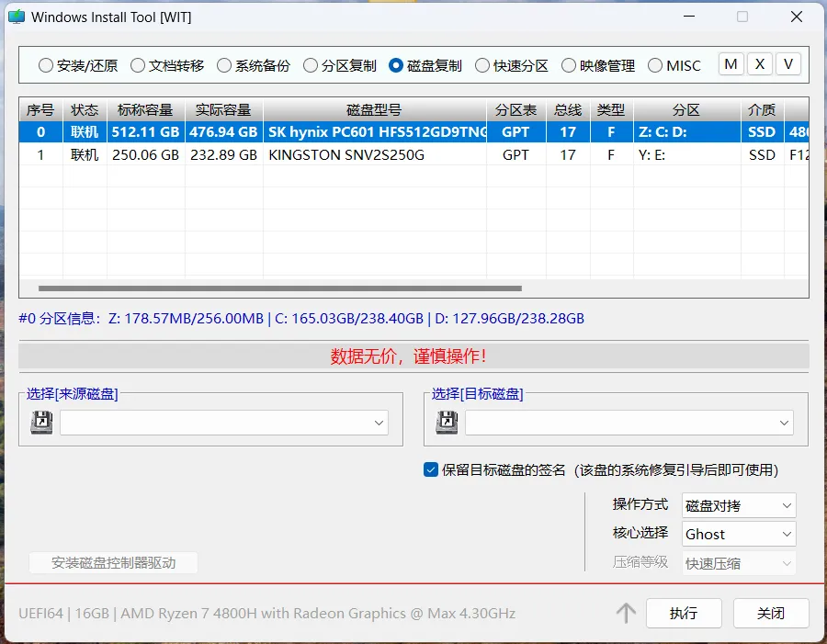Click the 执行 button
This screenshot has height=644, width=827.
tap(684, 613)
